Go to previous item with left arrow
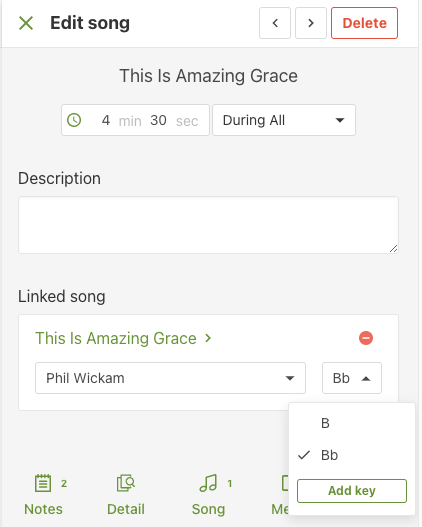The width and height of the screenshot is (422, 527). point(275,23)
